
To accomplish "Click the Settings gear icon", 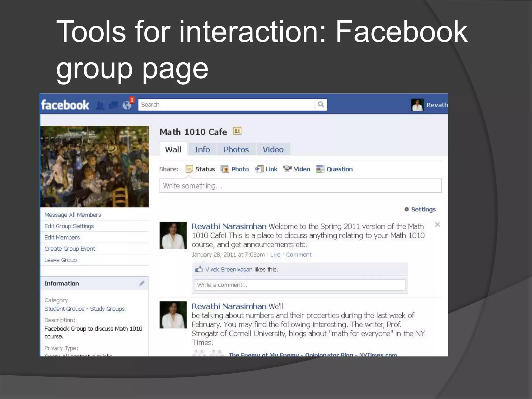I will [407, 209].
